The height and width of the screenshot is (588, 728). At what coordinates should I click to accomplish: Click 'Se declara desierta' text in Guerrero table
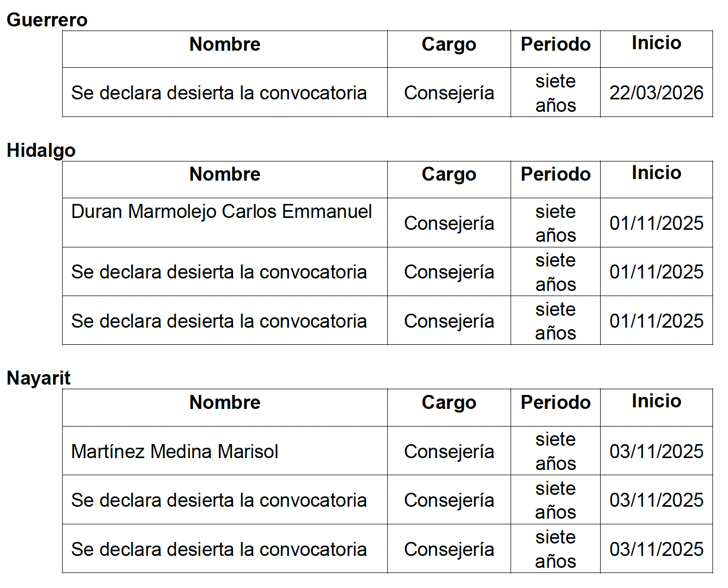coord(219,93)
